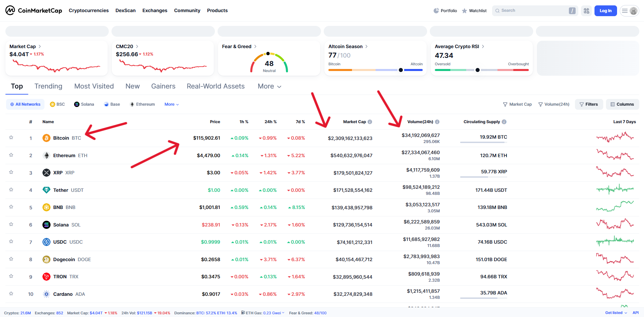
Task: Open the Exchanges menu
Action: pyautogui.click(x=155, y=11)
